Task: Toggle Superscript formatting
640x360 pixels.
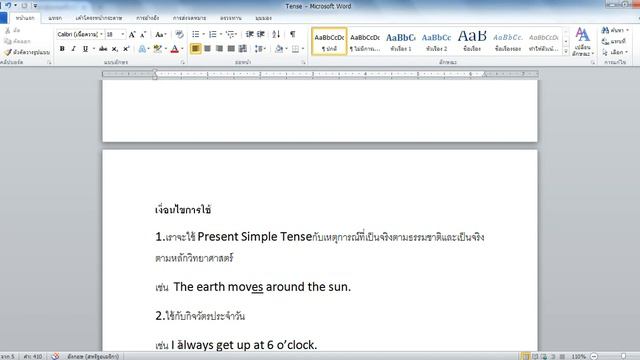Action: pos(126,49)
